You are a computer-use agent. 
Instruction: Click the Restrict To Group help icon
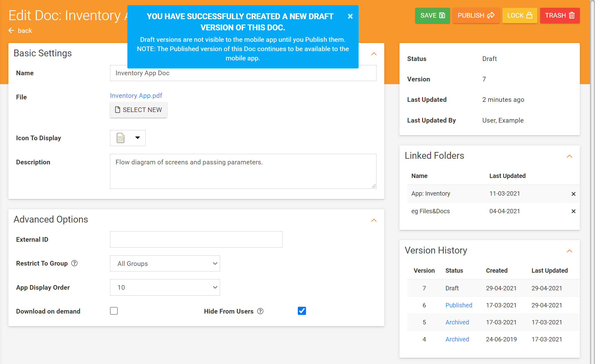click(74, 263)
